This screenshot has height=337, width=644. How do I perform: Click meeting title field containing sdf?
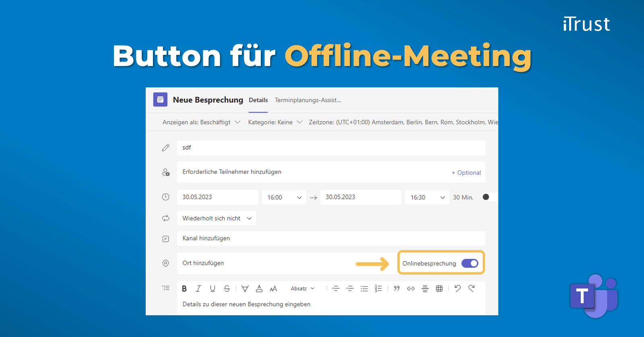point(331,148)
